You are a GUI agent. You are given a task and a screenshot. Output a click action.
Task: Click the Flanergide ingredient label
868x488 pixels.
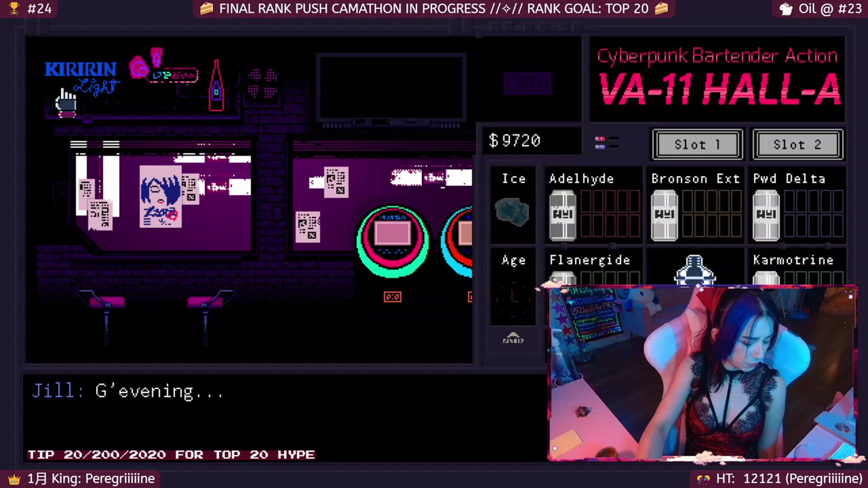[x=590, y=260]
